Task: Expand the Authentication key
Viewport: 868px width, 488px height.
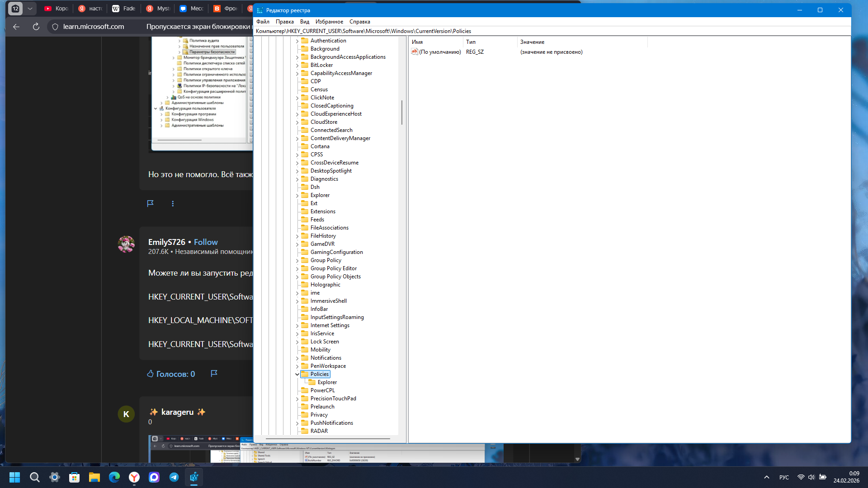Action: tap(297, 41)
